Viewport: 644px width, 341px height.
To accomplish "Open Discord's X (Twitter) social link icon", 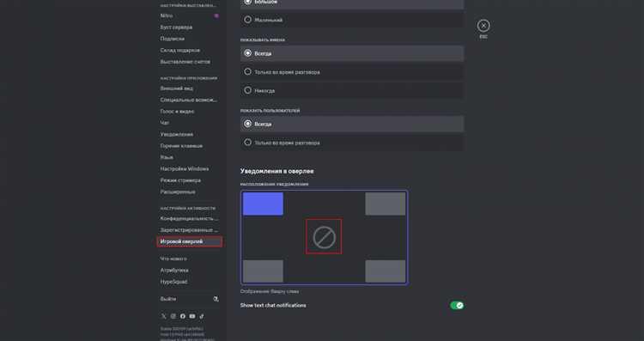I will pyautogui.click(x=163, y=316).
